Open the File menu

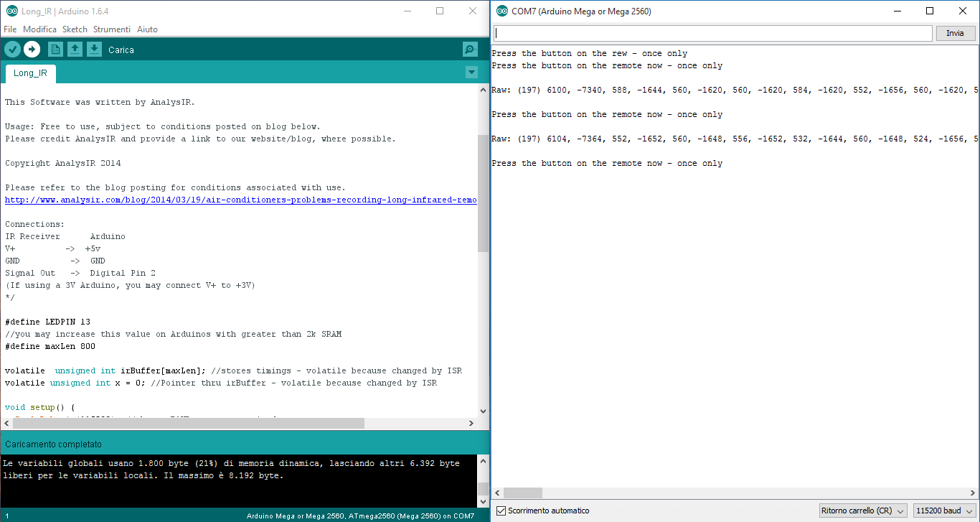click(10, 29)
